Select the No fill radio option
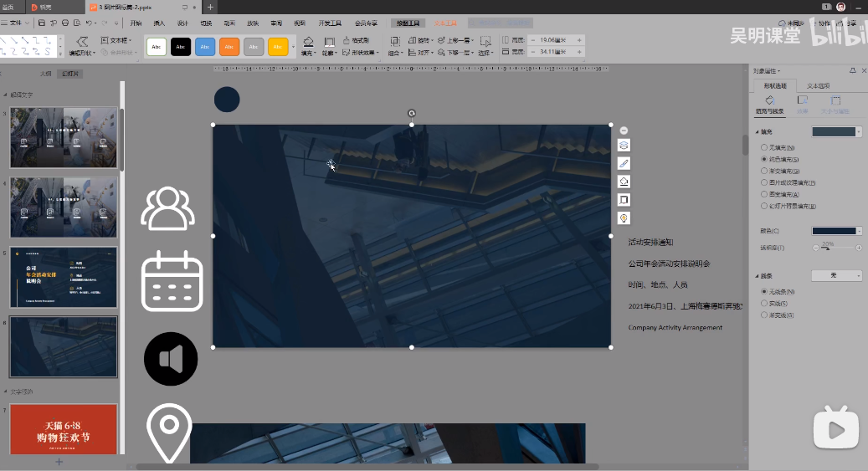Viewport: 868px width, 471px height. [764, 147]
